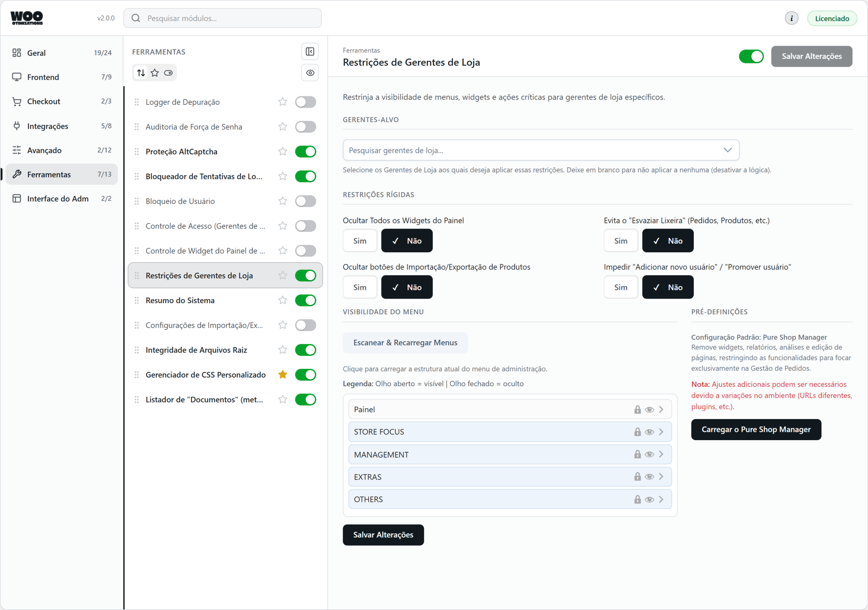Select the Resumo do Sistema module row
This screenshot has width=868, height=610.
click(x=225, y=300)
